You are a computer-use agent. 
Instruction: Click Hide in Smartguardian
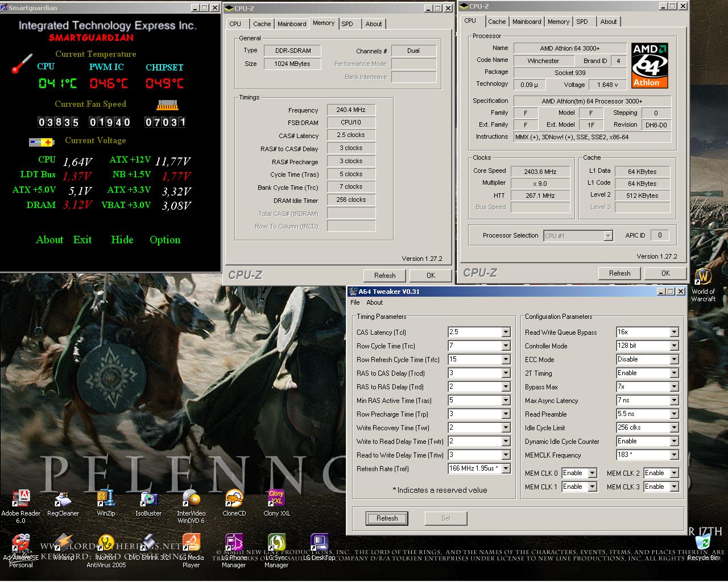point(122,240)
